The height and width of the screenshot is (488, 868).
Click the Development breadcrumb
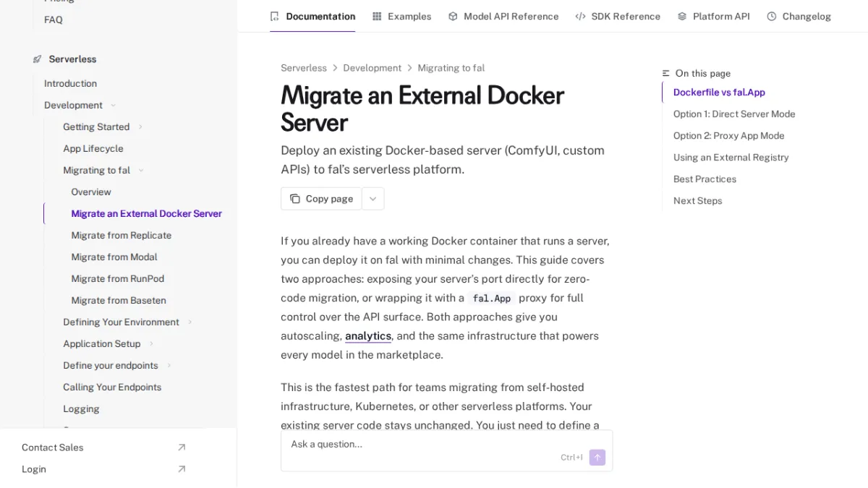[373, 68]
